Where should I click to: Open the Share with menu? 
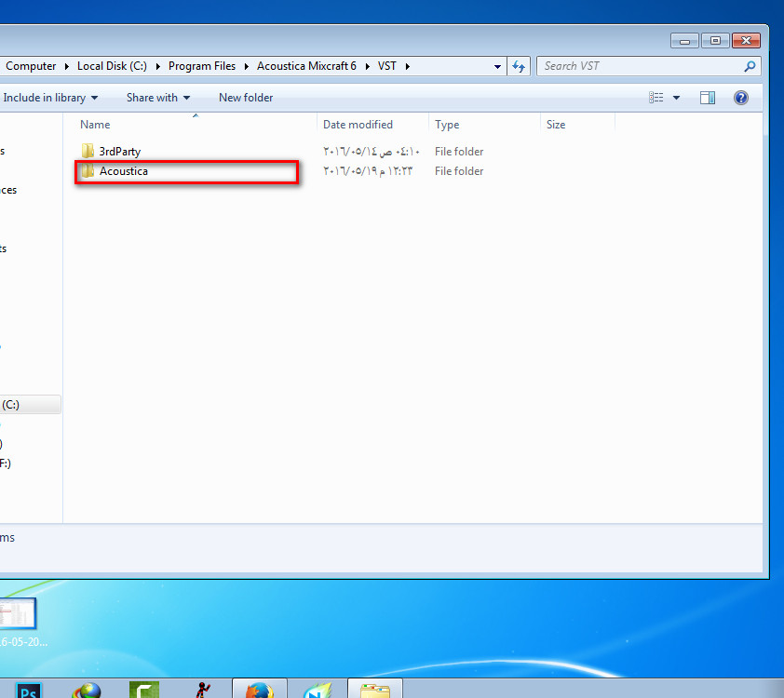pos(158,98)
